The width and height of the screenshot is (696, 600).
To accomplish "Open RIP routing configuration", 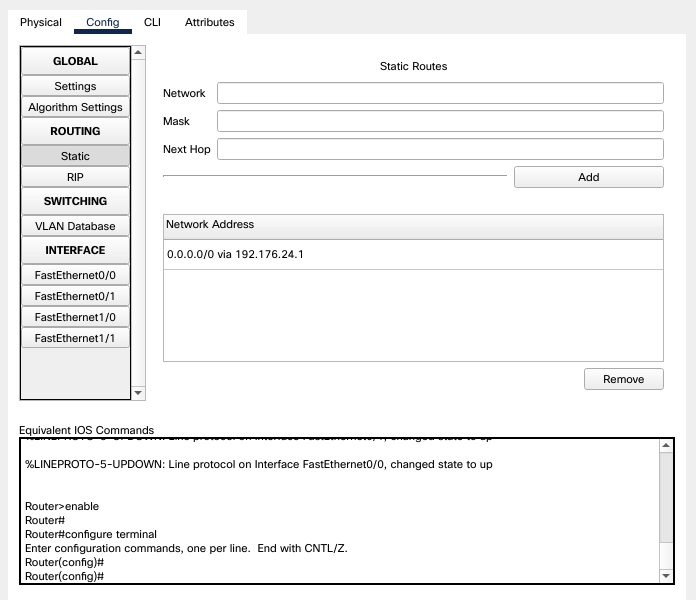I will click(x=75, y=177).
